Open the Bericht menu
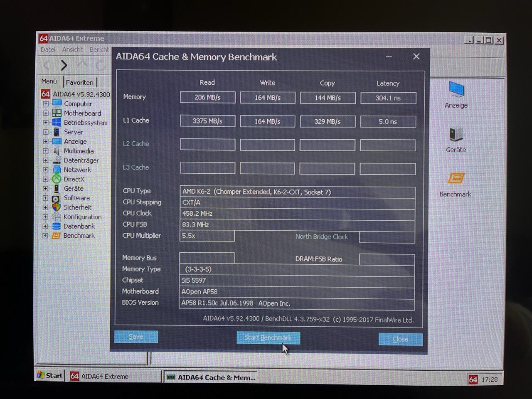 point(99,49)
